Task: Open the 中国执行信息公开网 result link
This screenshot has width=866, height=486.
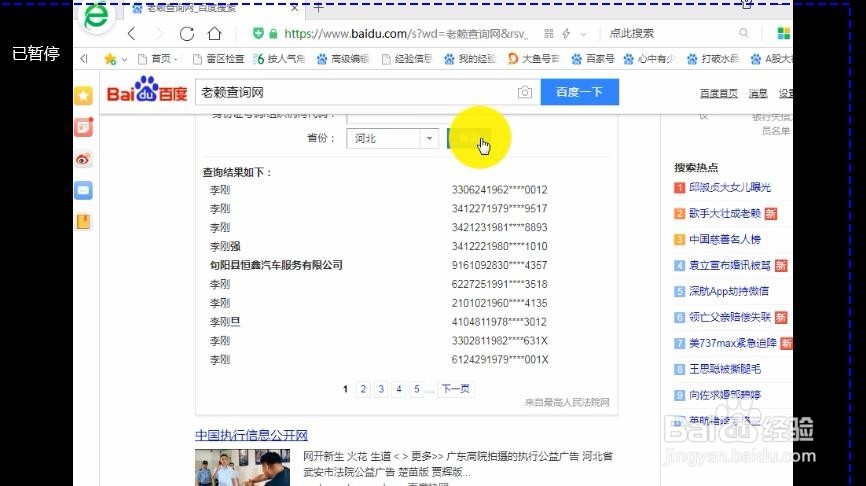Action: (x=251, y=435)
